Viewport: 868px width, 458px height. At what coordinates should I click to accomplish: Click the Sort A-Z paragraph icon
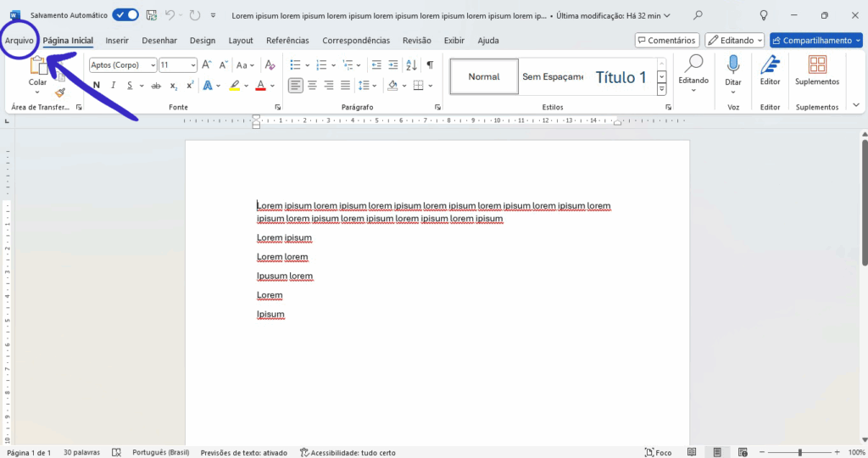coord(411,65)
